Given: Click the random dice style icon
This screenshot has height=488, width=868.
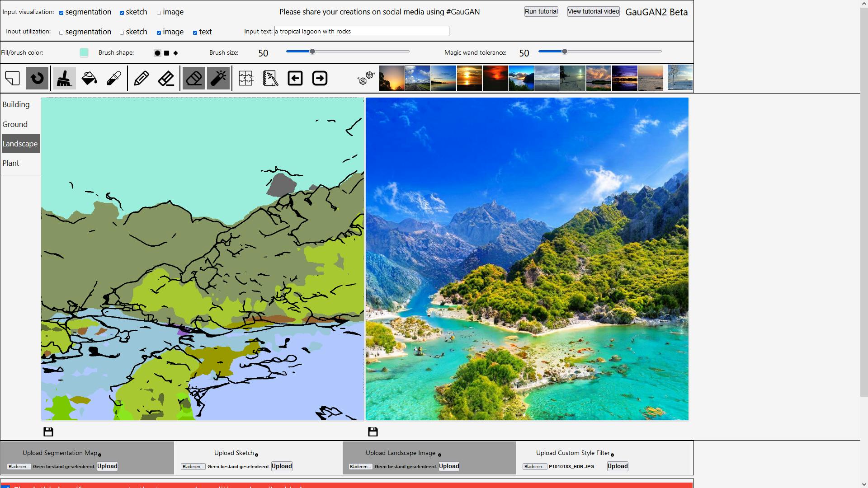Looking at the screenshot, I should pos(366,78).
